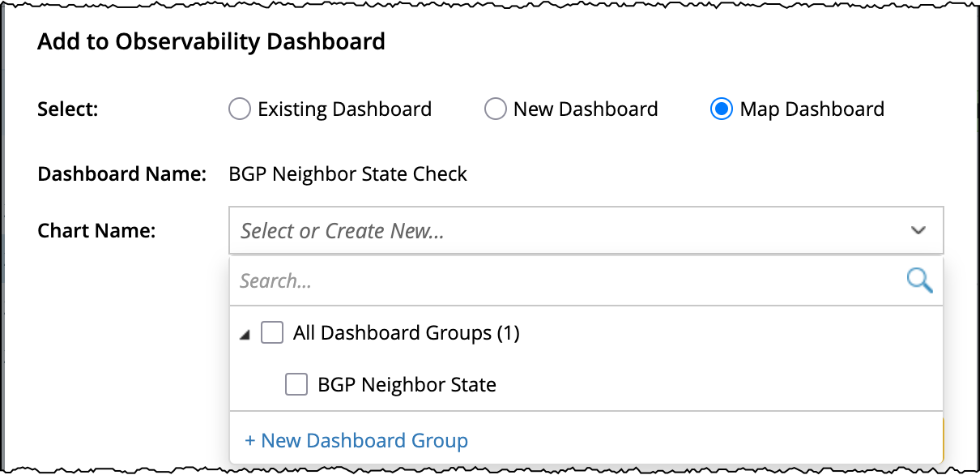This screenshot has height=475, width=980.
Task: Click the New Dashboard label text
Action: click(586, 109)
